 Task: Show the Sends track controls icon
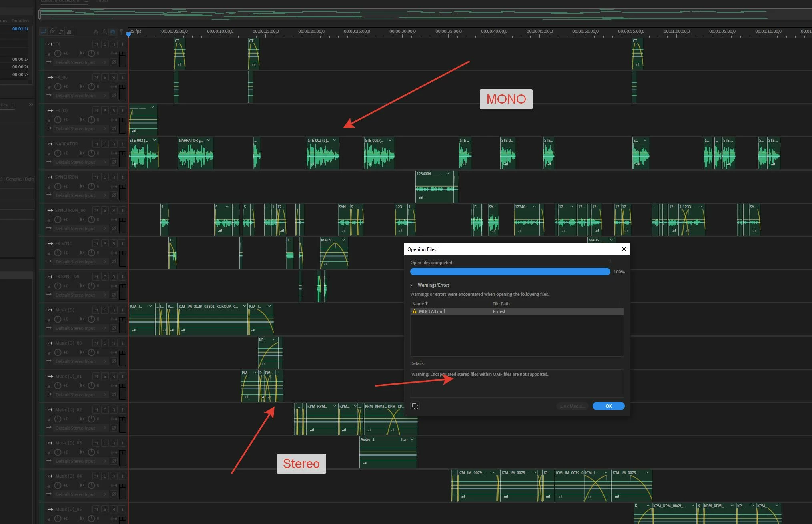pos(61,32)
